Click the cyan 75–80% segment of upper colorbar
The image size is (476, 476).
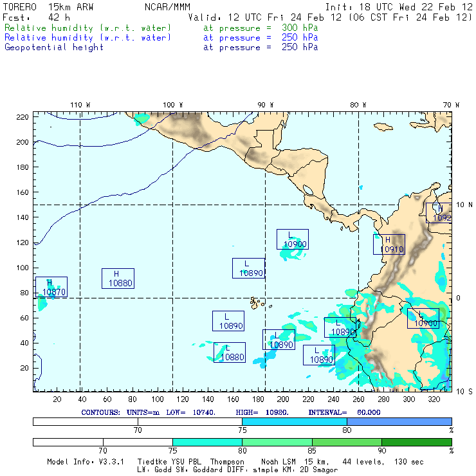pyautogui.click(x=295, y=421)
